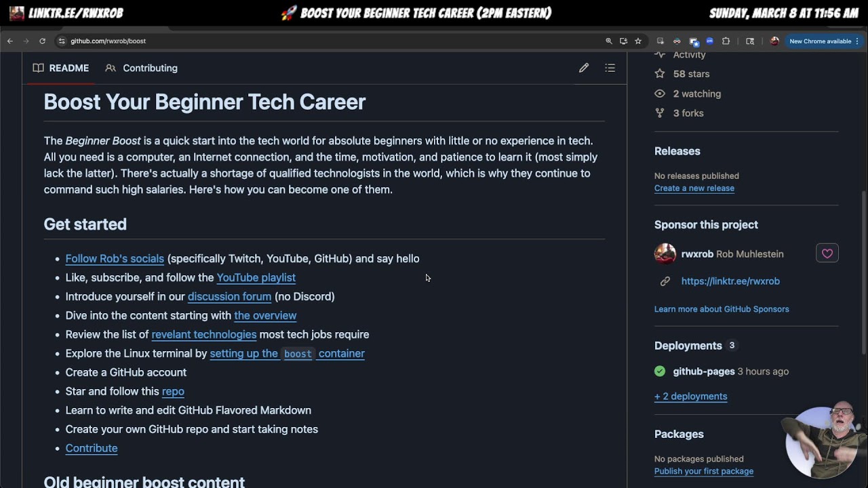Open the 2 watching link
The width and height of the screenshot is (868, 488).
click(x=697, y=94)
